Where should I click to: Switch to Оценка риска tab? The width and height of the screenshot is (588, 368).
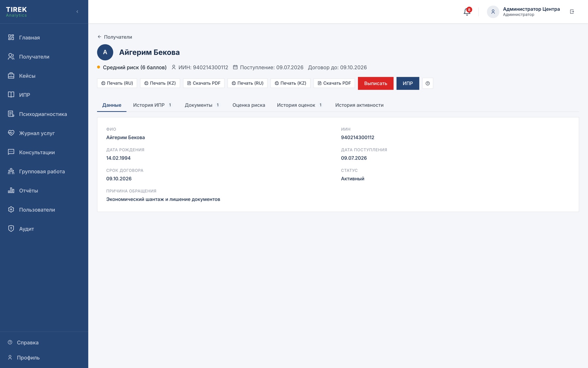(249, 105)
